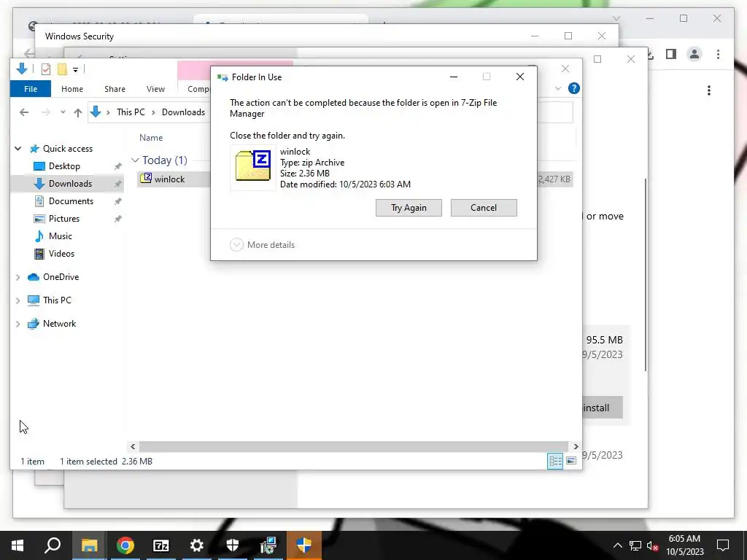Click the expand ribbon chevron

[558, 88]
